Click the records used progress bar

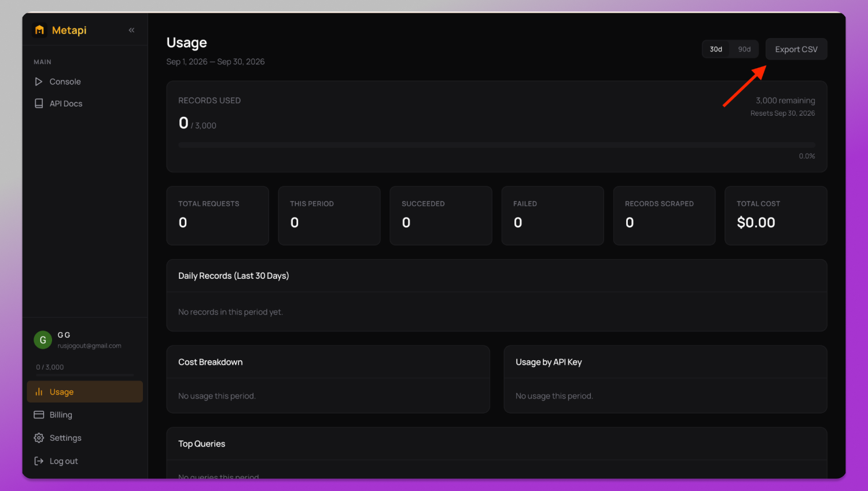pos(496,145)
